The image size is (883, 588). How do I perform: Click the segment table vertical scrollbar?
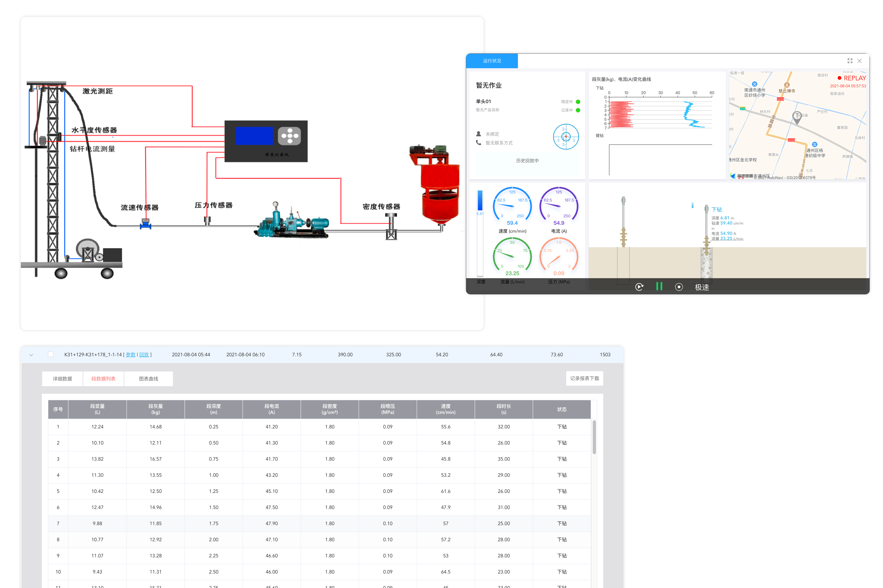pos(594,437)
